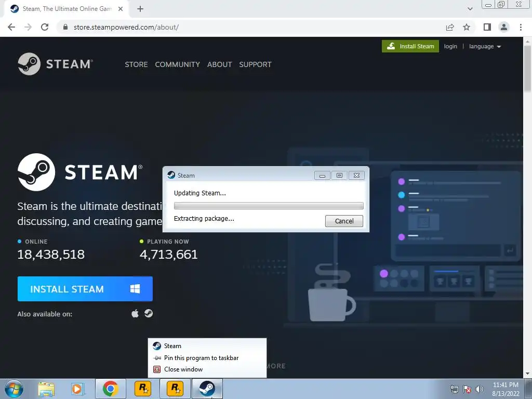Open the STORE navigation item
532x399 pixels.
pyautogui.click(x=136, y=64)
